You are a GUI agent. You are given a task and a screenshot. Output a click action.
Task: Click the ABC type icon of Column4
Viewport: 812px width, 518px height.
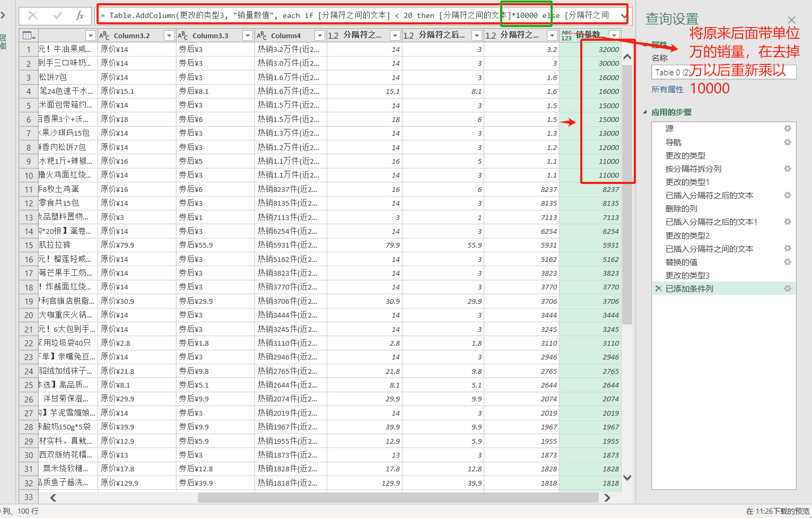261,36
